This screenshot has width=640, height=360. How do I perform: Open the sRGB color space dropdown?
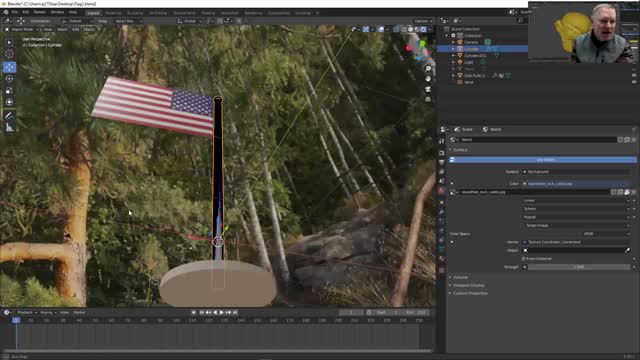pyautogui.click(x=605, y=234)
